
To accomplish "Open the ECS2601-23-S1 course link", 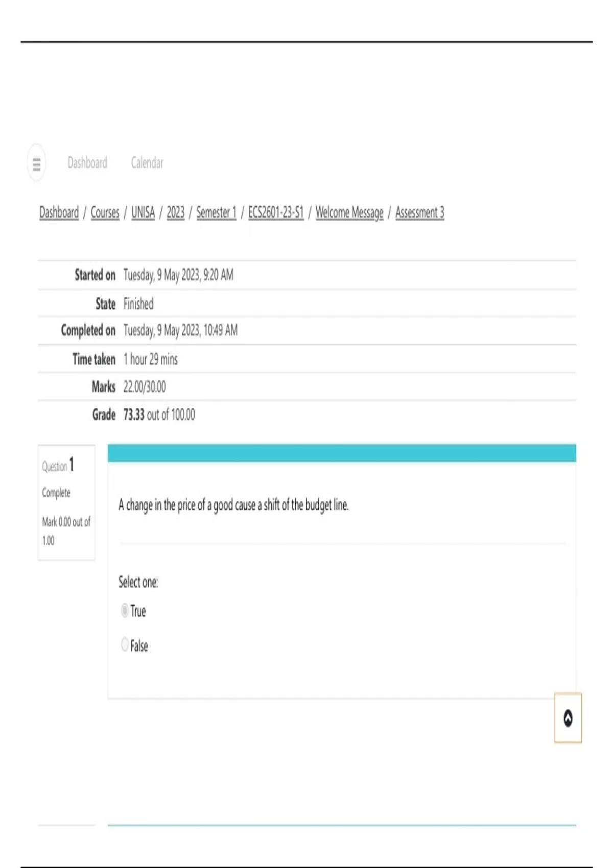I will click(276, 212).
